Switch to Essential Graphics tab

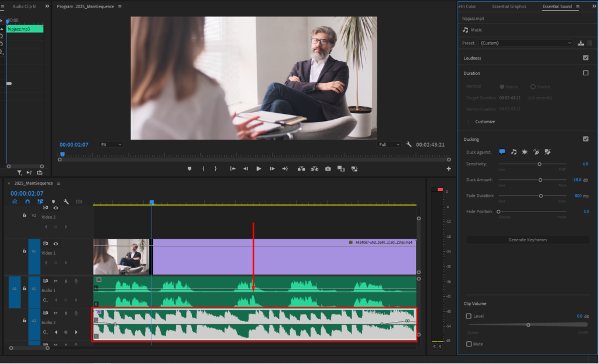point(510,6)
